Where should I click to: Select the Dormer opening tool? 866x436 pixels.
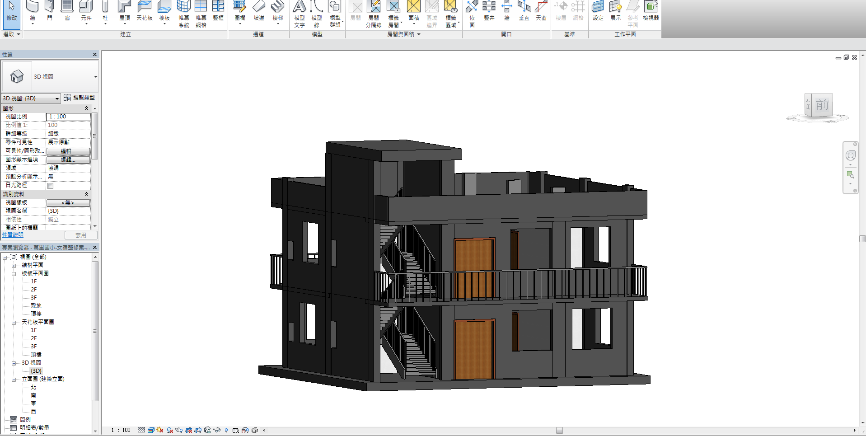pyautogui.click(x=541, y=11)
